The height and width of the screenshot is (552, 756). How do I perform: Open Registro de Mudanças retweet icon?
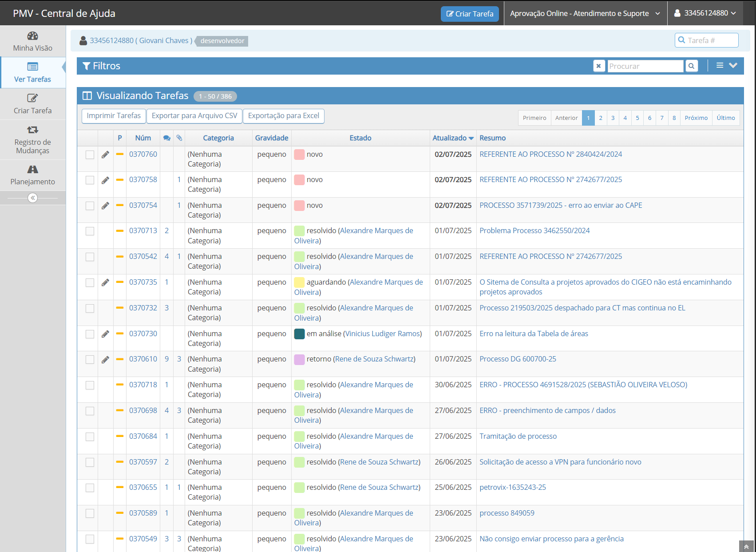click(x=32, y=130)
